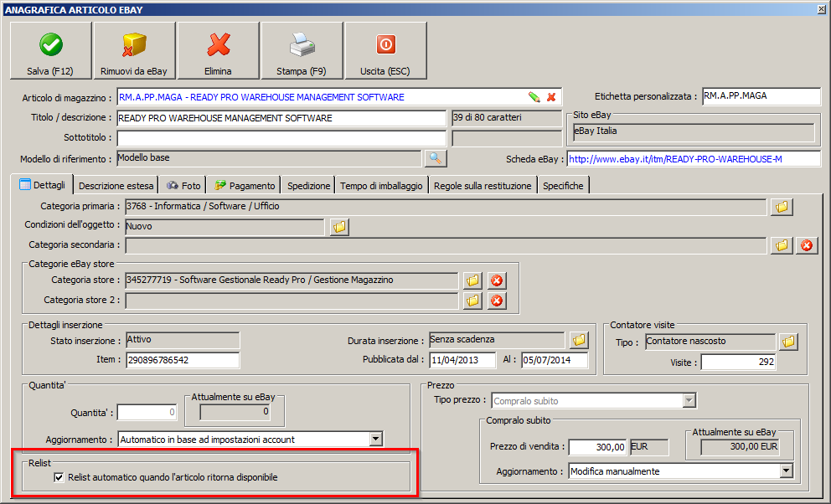Click the EUR currency field
The width and height of the screenshot is (831, 504).
(x=648, y=447)
